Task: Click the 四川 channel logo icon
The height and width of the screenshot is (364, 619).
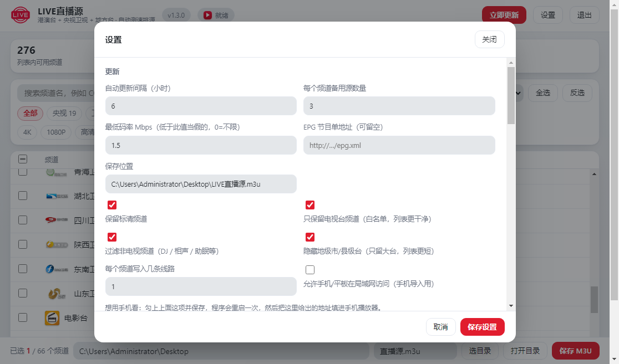Action: (57, 220)
